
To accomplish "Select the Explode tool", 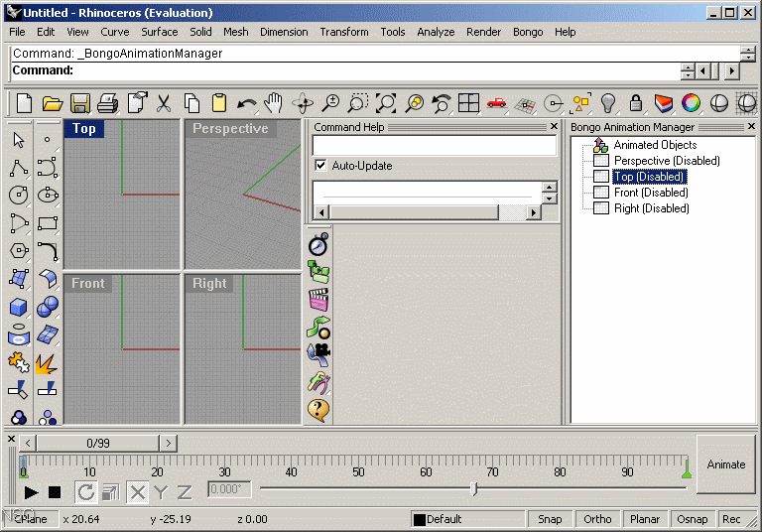I will (x=47, y=363).
